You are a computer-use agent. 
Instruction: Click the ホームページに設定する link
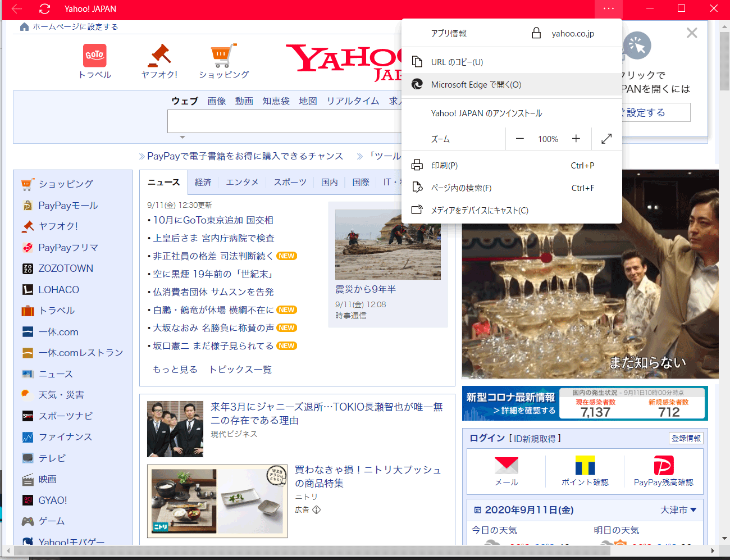pyautogui.click(x=75, y=27)
